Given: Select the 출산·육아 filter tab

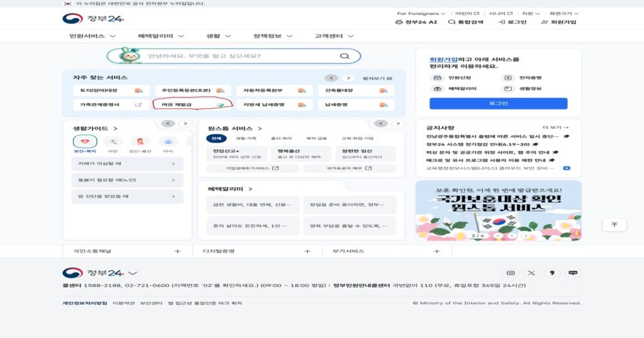Looking at the screenshot, I should [x=281, y=138].
